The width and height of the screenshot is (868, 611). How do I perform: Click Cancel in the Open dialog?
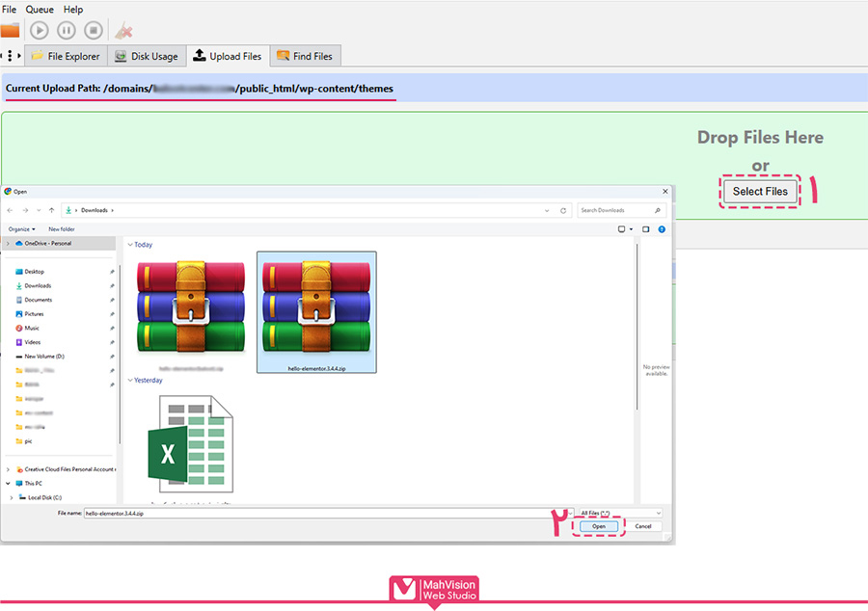coord(643,527)
